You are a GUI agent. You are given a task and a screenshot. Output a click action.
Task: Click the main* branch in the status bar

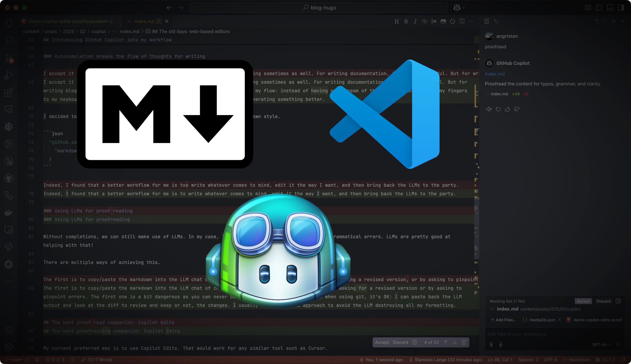(14, 360)
